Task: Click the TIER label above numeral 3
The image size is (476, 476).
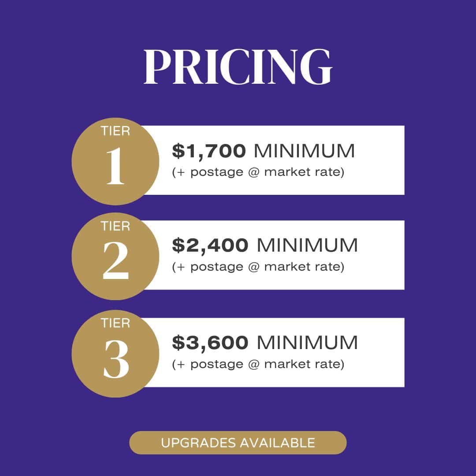Action: tap(115, 324)
